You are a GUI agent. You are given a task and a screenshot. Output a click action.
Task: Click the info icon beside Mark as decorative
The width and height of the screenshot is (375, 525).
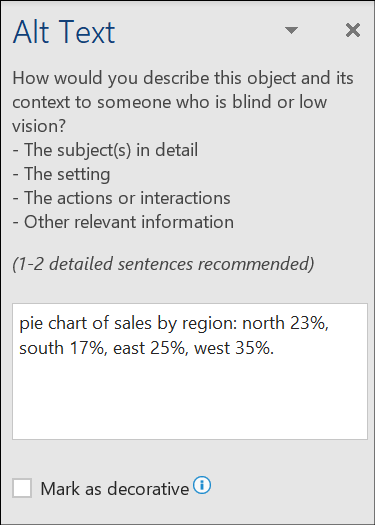[x=202, y=485]
